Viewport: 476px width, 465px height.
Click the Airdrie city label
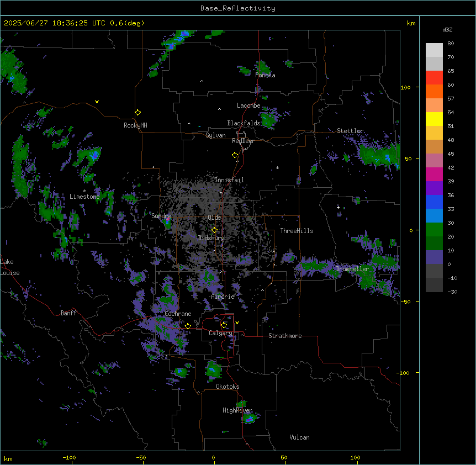(223, 297)
